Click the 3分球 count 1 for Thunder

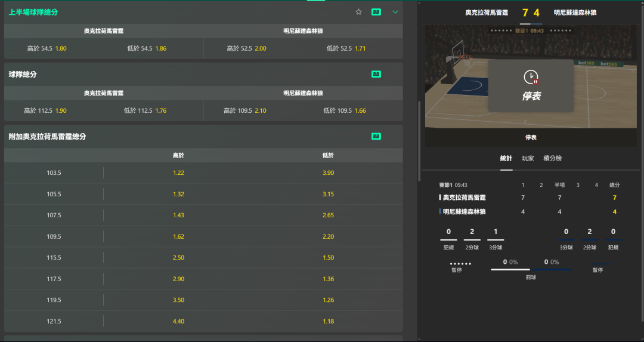click(496, 232)
